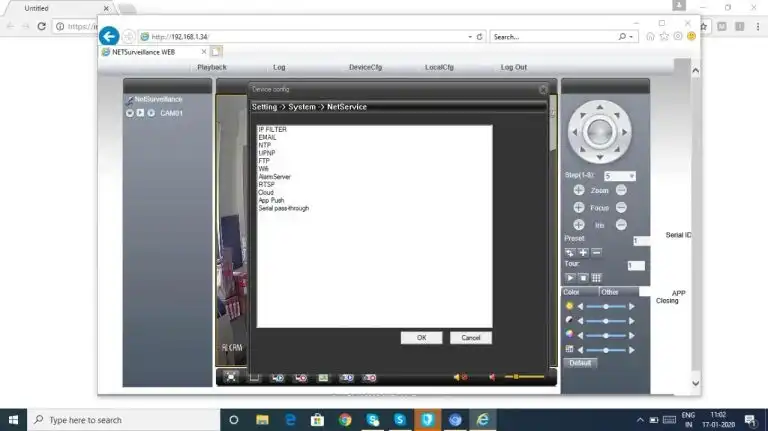Click the Zoom plus icon

pyautogui.click(x=578, y=190)
